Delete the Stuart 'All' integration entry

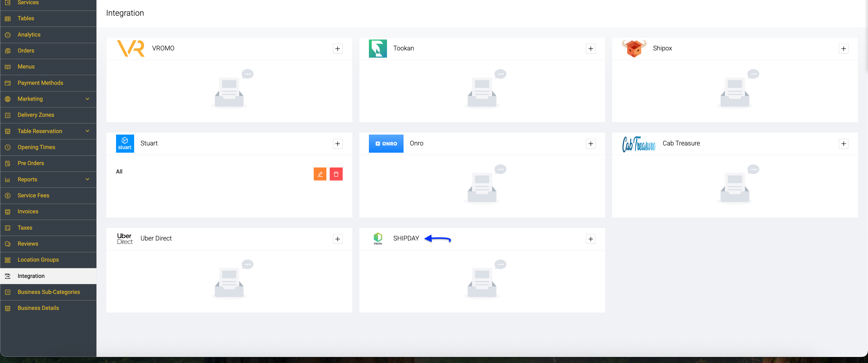coord(336,174)
